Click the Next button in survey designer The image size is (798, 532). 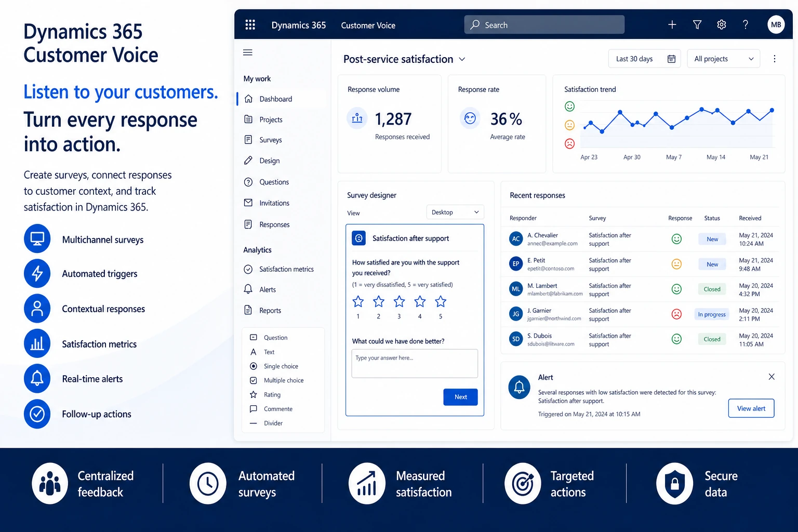coord(460,397)
